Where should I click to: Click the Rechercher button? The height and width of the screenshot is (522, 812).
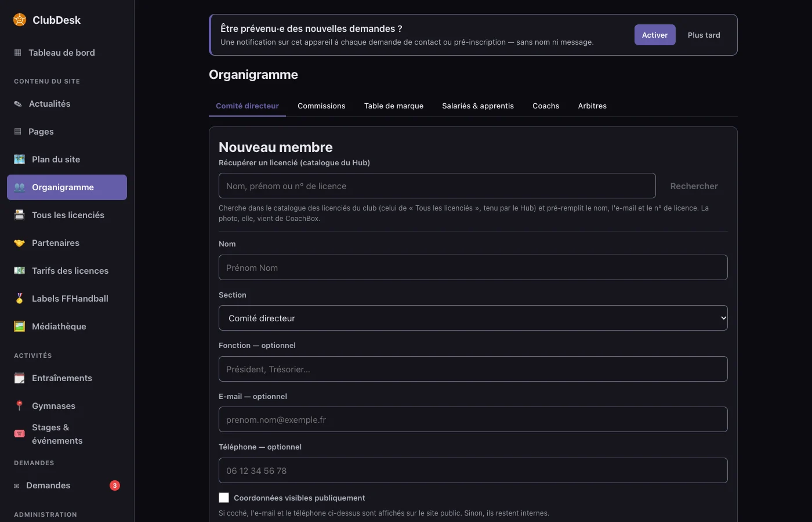(694, 186)
